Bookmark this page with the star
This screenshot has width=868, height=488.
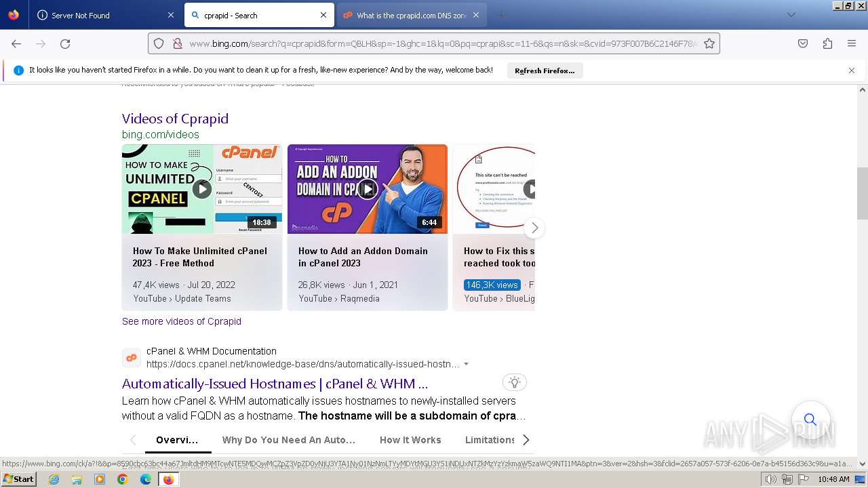point(709,43)
